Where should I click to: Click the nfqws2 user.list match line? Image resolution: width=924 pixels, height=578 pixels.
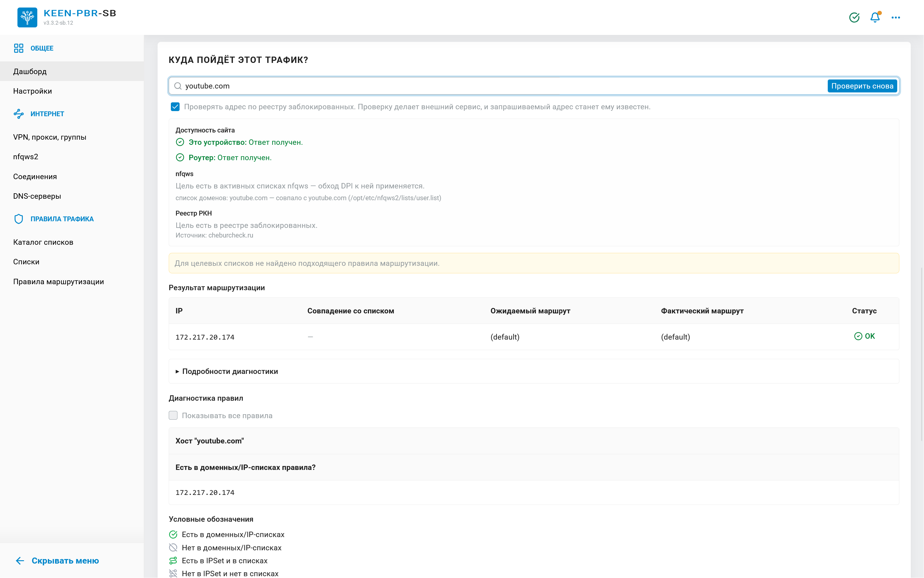(x=308, y=198)
